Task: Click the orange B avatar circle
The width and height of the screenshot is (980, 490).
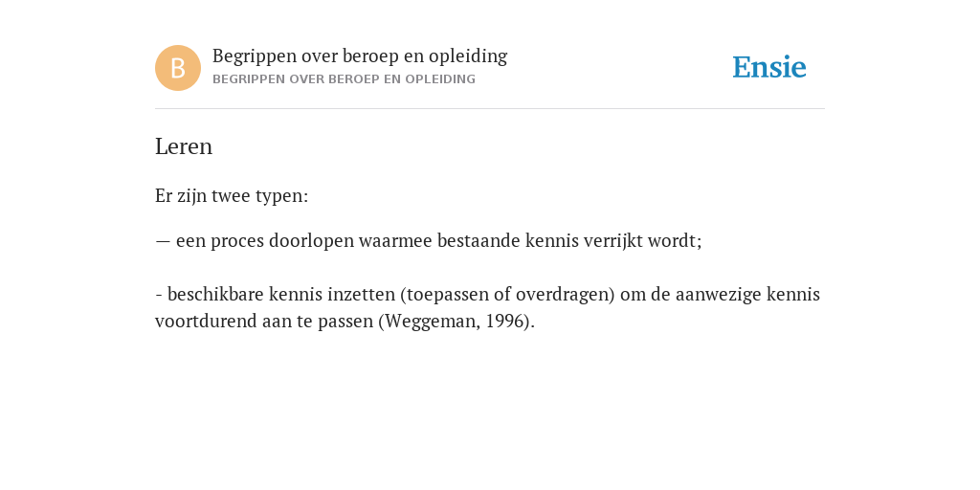Action: pos(178,68)
